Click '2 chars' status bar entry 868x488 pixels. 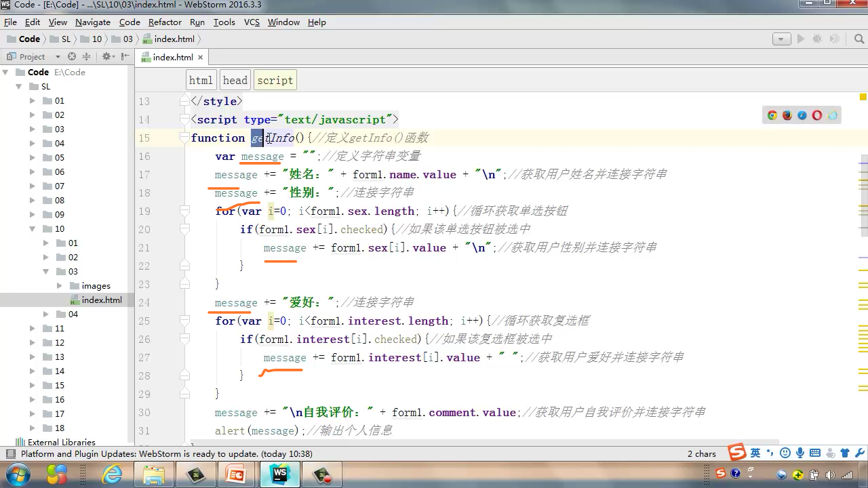701,454
